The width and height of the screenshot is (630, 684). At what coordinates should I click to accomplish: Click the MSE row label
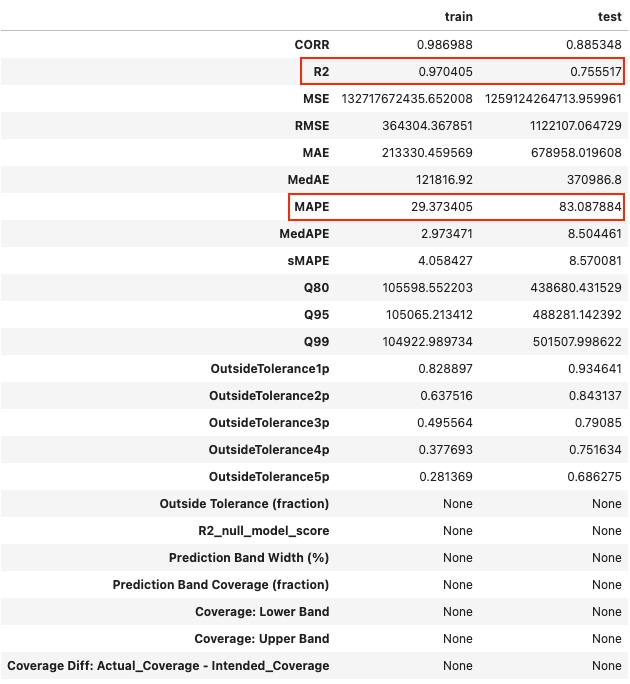tap(316, 99)
